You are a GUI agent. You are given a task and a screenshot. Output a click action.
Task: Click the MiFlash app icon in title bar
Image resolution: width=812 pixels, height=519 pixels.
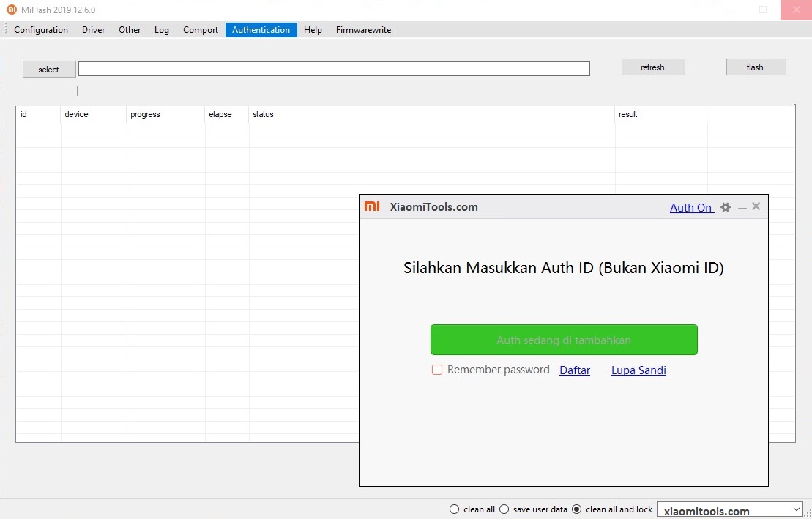(11, 10)
